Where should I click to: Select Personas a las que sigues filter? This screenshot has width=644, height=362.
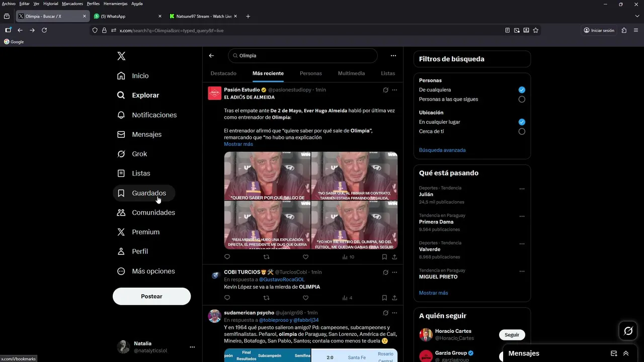pyautogui.click(x=522, y=99)
